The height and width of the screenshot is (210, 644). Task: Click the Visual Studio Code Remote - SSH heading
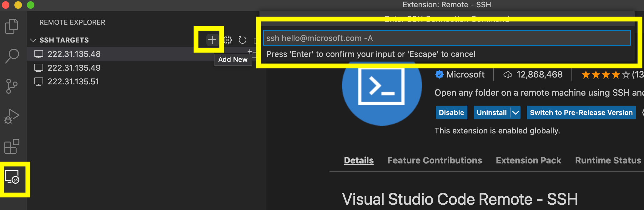tap(460, 199)
